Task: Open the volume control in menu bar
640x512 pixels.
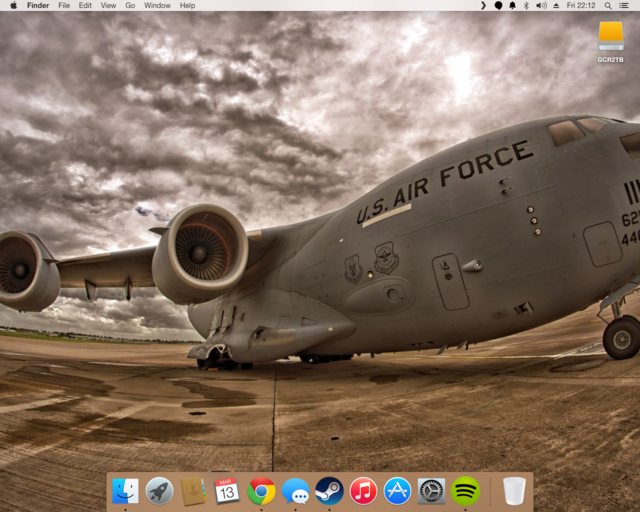Action: point(541,5)
